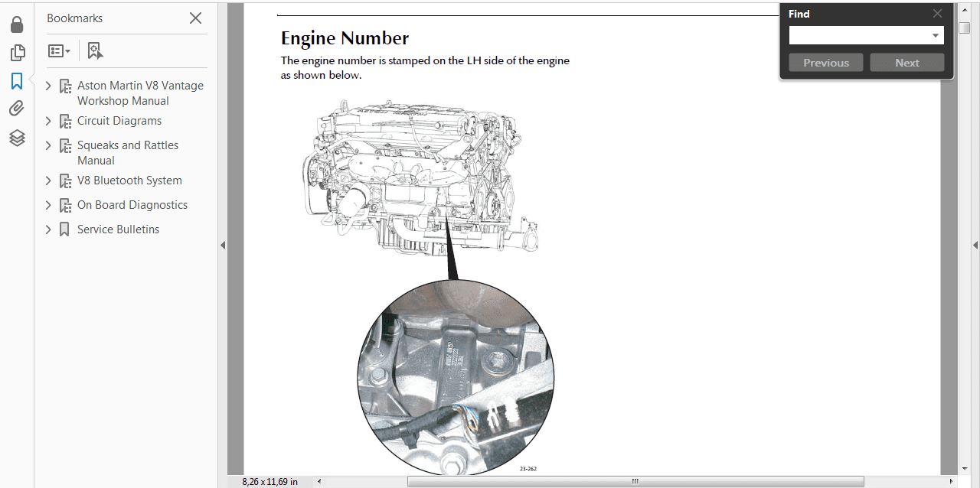Click the horizontal scrollbar right arrow

point(951,481)
